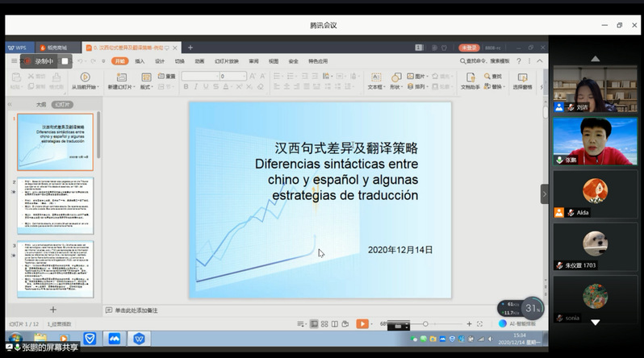
Task: Expand the meeting side panel arrow
Action: pyautogui.click(x=545, y=194)
